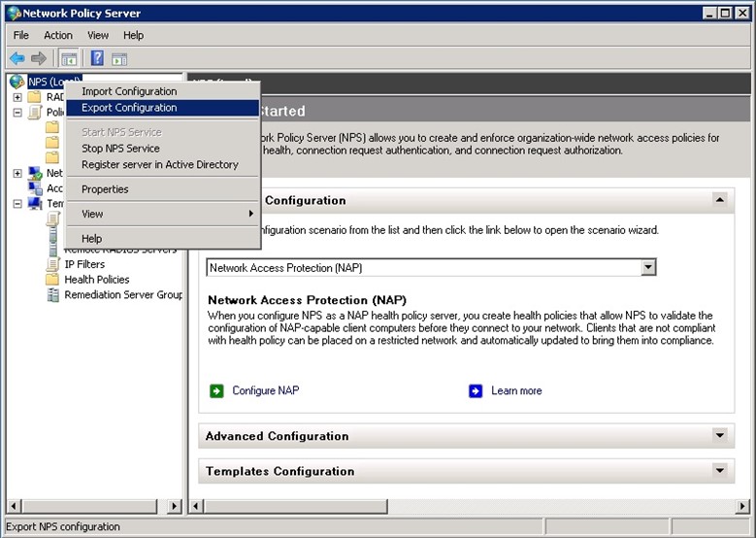Click the Learn more link
The image size is (756, 538).
[516, 390]
